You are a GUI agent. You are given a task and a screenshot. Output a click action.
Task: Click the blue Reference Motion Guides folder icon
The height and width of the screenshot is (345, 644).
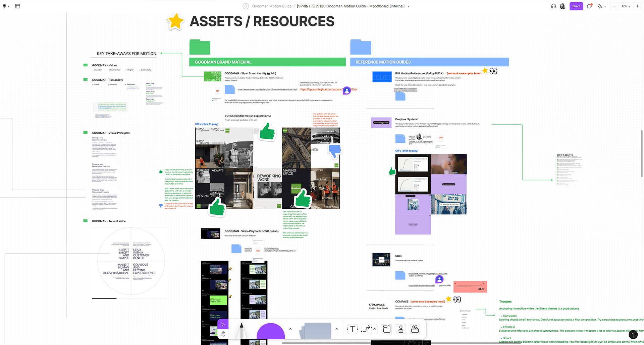coord(361,47)
